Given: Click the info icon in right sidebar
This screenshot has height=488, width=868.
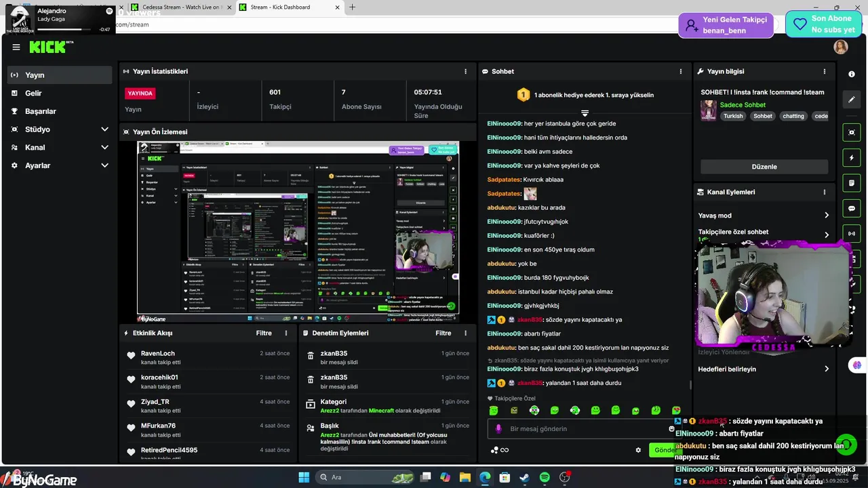Looking at the screenshot, I should 852,74.
